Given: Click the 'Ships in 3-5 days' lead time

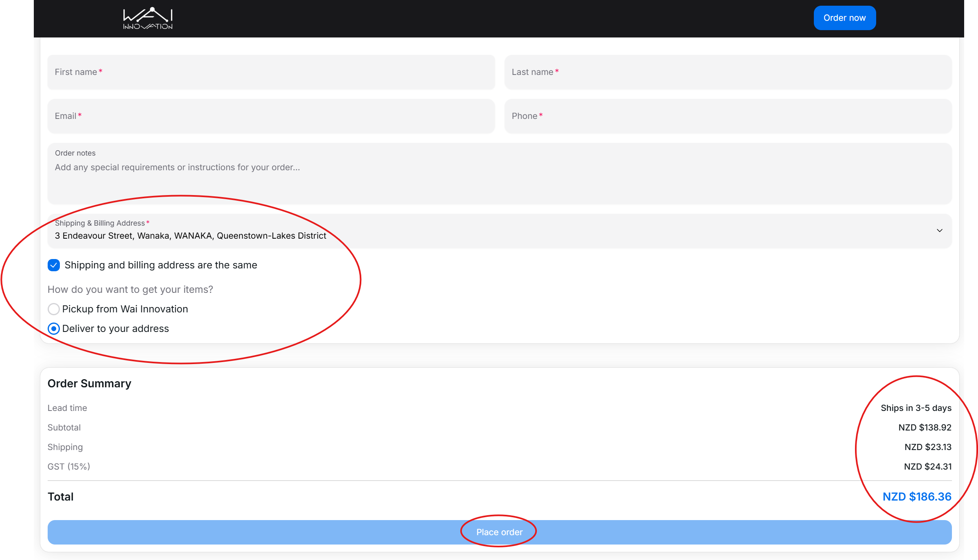Looking at the screenshot, I should pyautogui.click(x=916, y=408).
